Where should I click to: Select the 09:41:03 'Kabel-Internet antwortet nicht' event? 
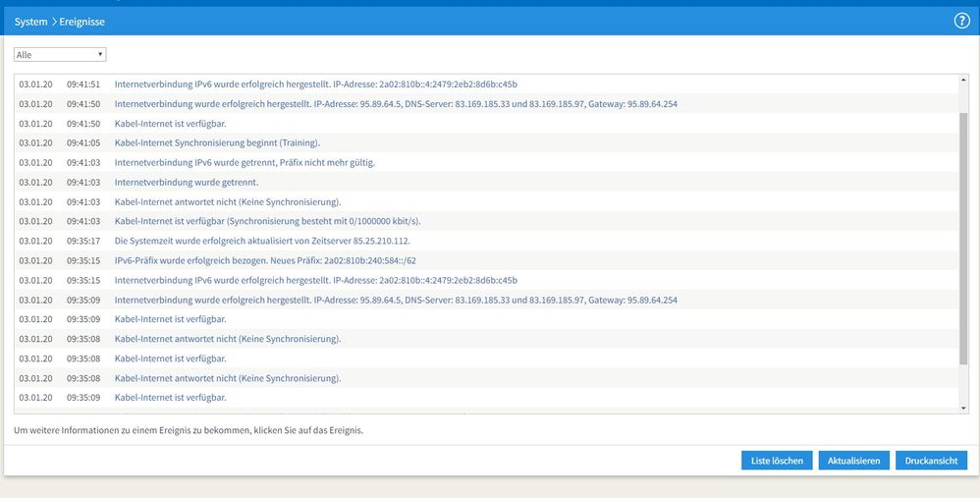pyautogui.click(x=486, y=201)
